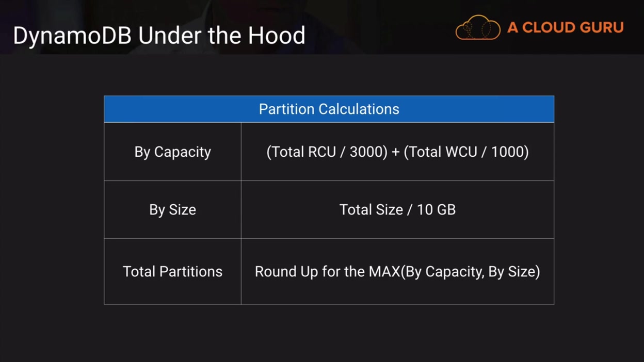This screenshot has height=362, width=644.
Task: Click the Total Size / 10 GB cell
Action: (397, 210)
